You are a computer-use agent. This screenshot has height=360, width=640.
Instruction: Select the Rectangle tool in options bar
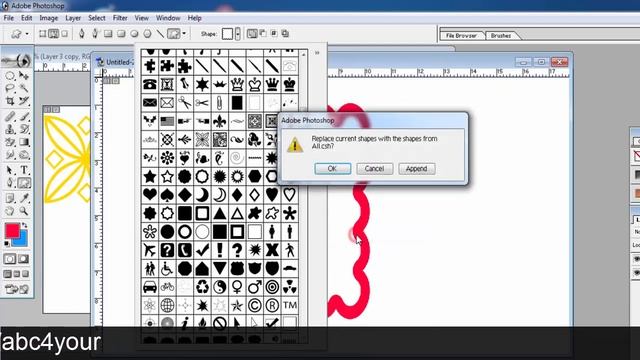point(108,34)
